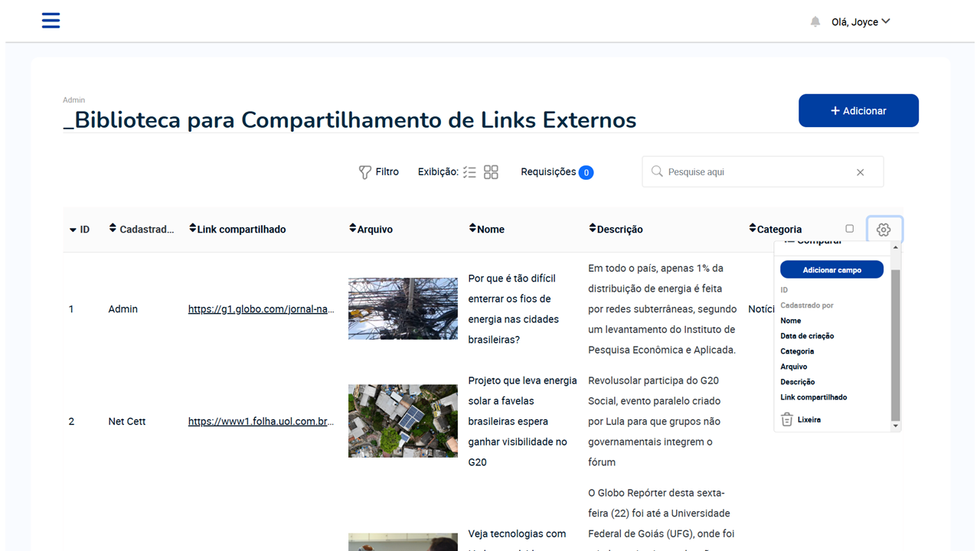Select Nome field in settings menu
This screenshot has width=980, height=551.
(x=790, y=321)
